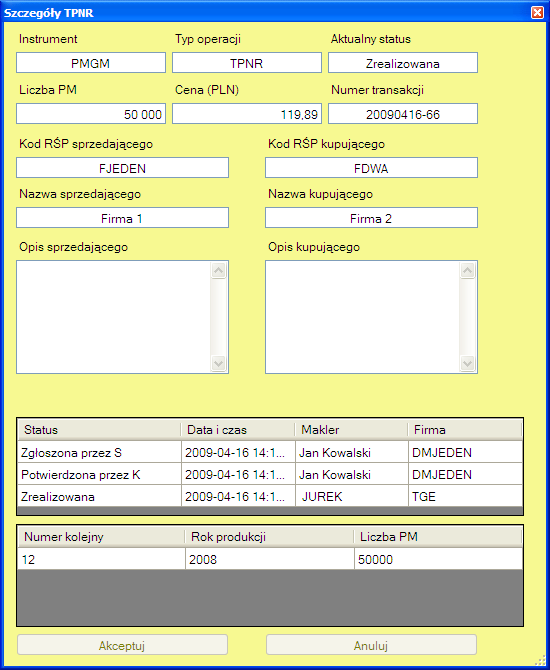Select the Potwierdzona przez K row
The height and width of the screenshot is (670, 550).
point(270,474)
